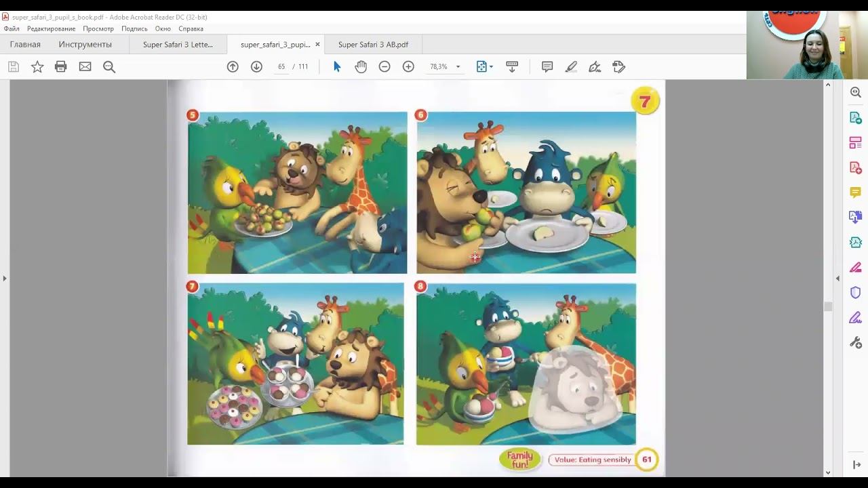Go to the next page arrow
868x488 pixels.
pyautogui.click(x=256, y=66)
